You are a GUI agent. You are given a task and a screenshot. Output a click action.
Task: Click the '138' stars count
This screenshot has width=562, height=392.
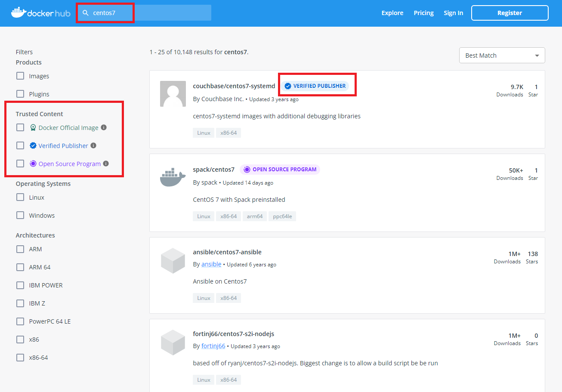tap(533, 254)
